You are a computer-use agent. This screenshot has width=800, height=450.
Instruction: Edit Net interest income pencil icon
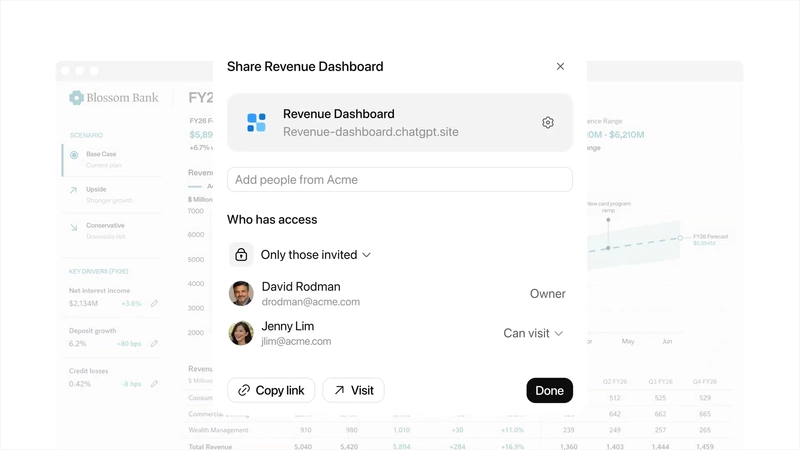coord(154,303)
